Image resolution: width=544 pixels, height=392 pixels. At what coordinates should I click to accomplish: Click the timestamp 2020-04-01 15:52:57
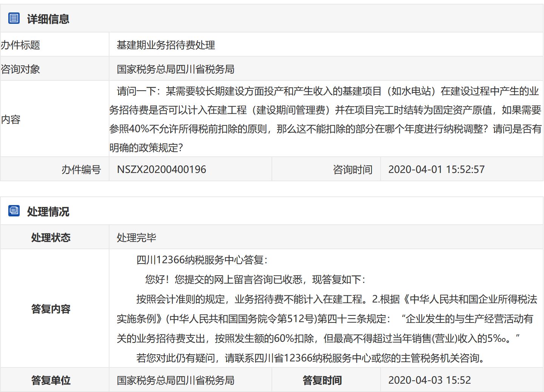436,169
